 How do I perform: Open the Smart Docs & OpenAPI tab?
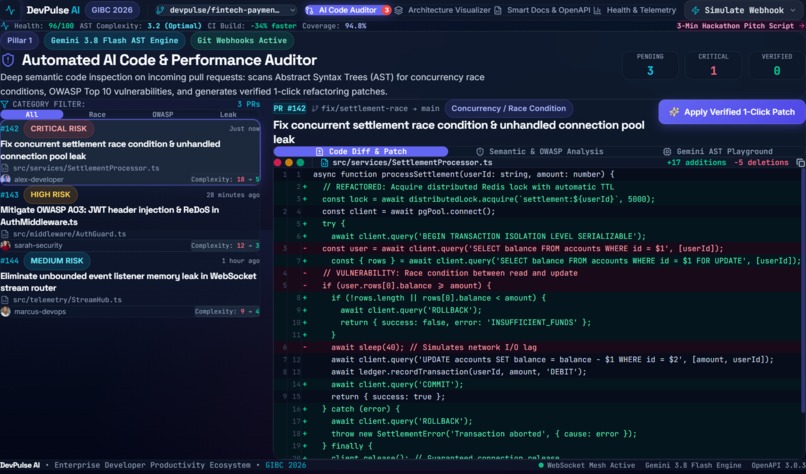point(542,10)
